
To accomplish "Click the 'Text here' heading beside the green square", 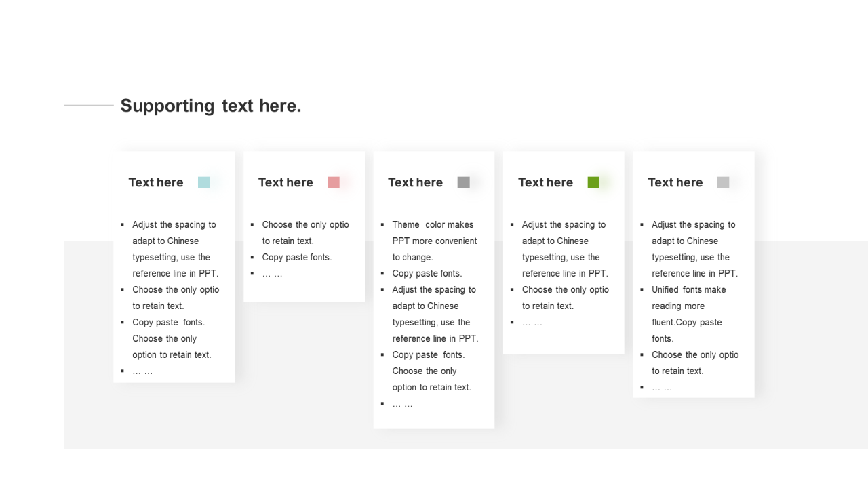I will [x=545, y=182].
